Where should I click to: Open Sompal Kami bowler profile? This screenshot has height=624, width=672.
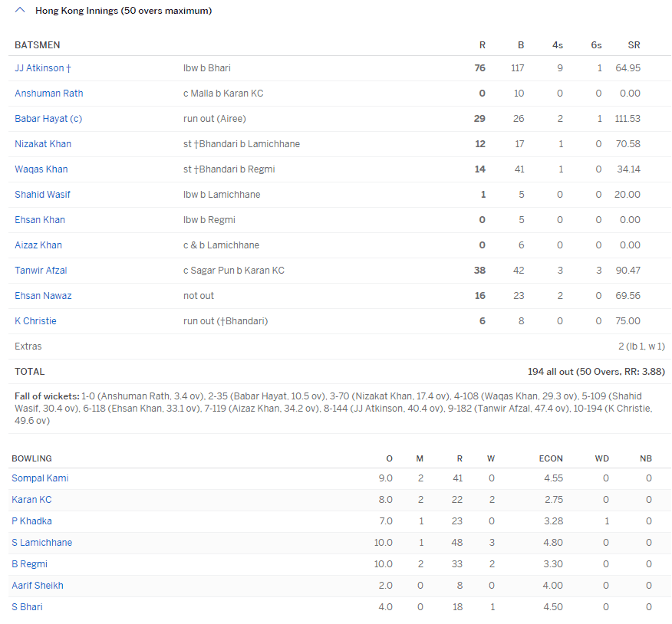[x=40, y=478]
